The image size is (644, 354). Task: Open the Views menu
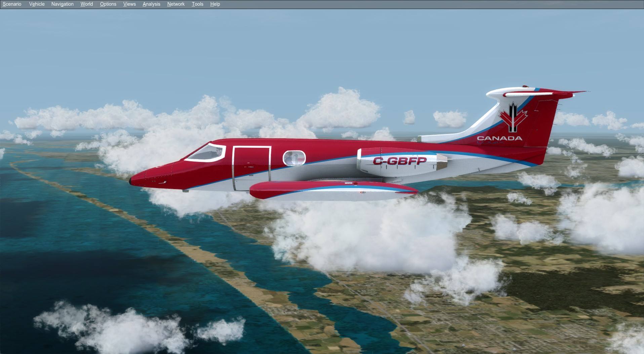point(129,4)
